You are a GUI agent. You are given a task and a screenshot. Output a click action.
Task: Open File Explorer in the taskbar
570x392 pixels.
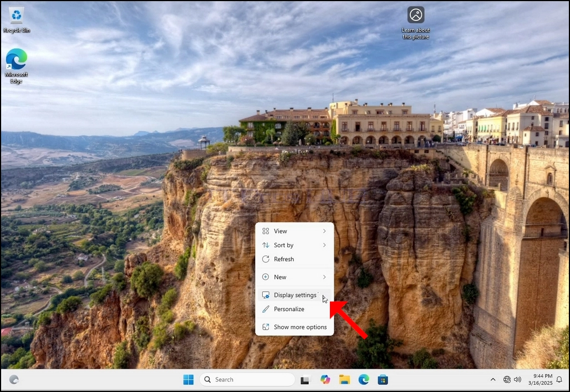tap(344, 380)
